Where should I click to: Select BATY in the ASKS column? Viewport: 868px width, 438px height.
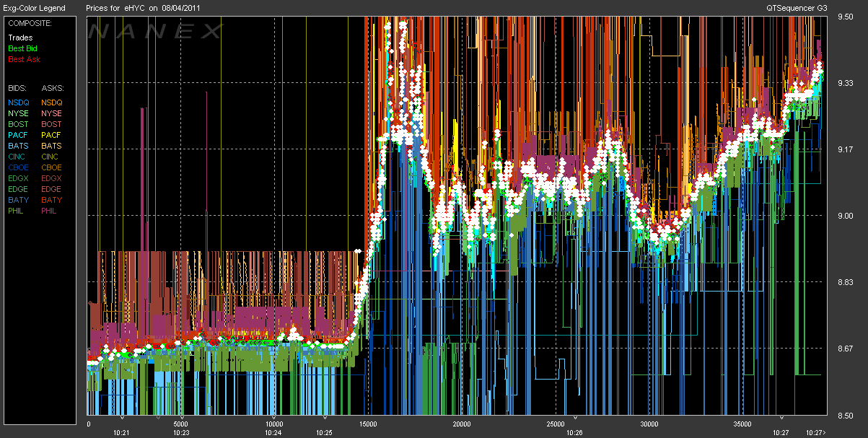pyautogui.click(x=51, y=200)
